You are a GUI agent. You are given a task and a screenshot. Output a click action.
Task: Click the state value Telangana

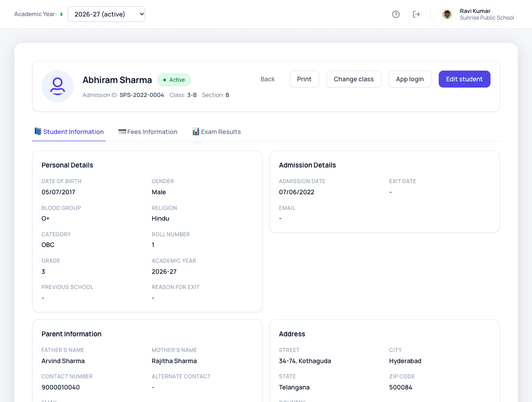coord(294,387)
